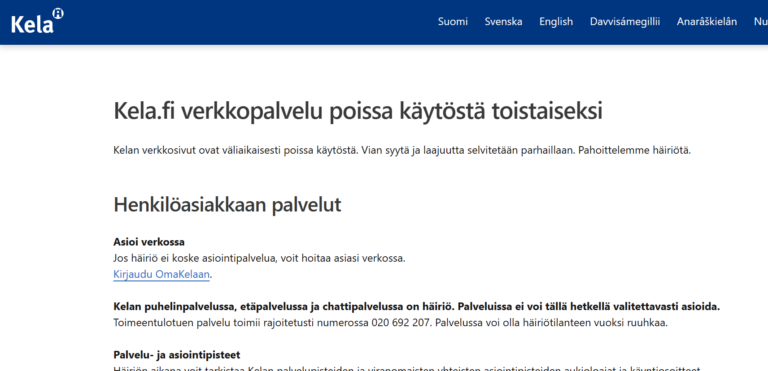Click the heading 'Kela.fi verkkopalvelu poissa käytöstä toistaiseksi'
768x371 pixels.
click(358, 112)
